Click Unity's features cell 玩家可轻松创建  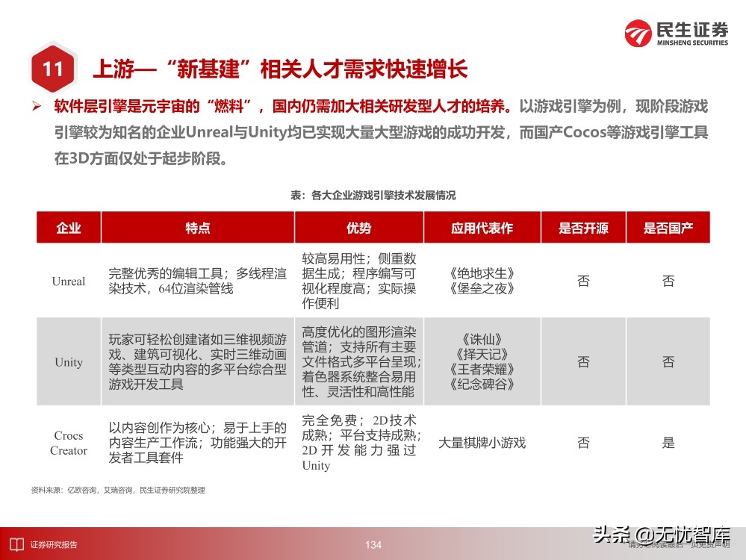coord(197,361)
